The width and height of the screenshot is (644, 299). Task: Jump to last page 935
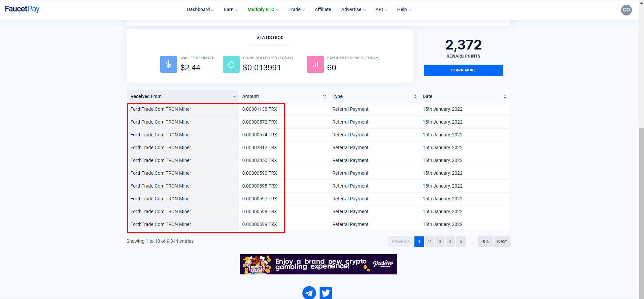(485, 241)
